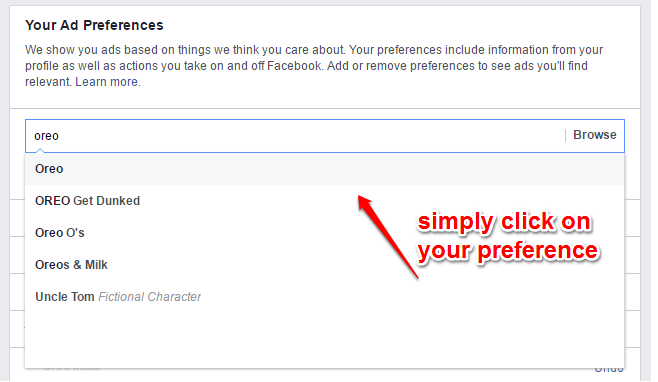The height and width of the screenshot is (382, 658).
Task: Pick the Oreo O's suggestion
Action: [325, 233]
